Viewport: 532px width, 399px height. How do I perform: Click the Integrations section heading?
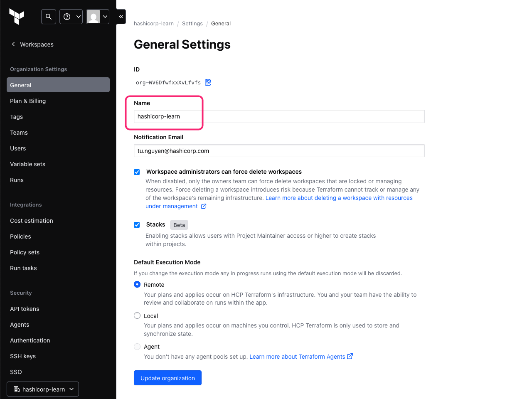26,204
